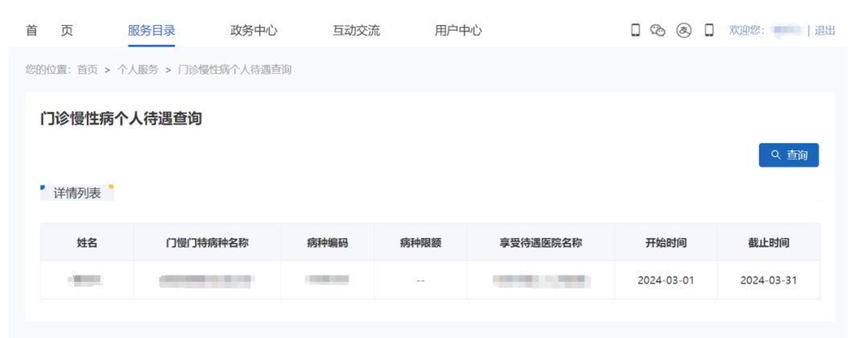Click the phone icon left of WeChat

coord(635,31)
